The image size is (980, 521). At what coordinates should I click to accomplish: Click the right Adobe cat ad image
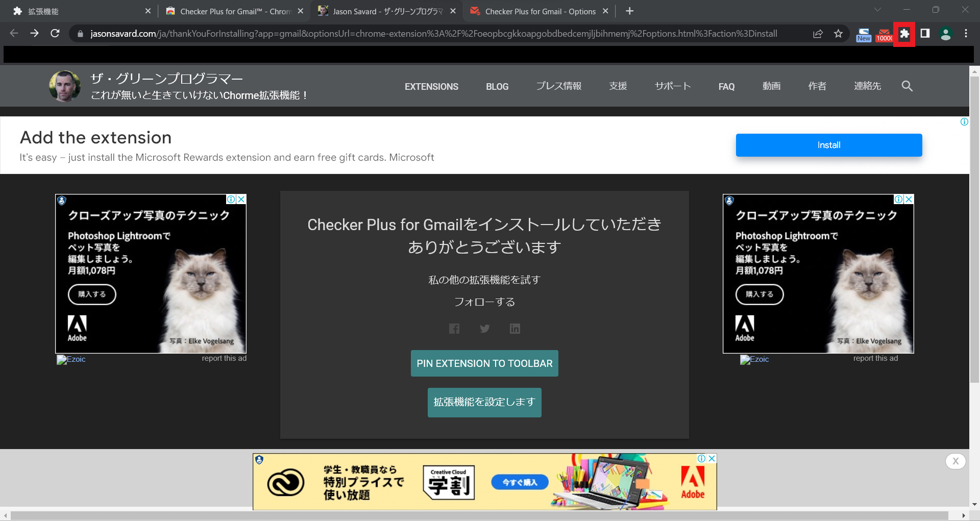tap(818, 274)
